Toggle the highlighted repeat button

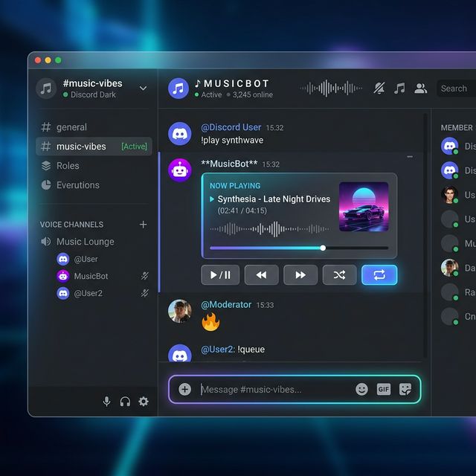(379, 274)
